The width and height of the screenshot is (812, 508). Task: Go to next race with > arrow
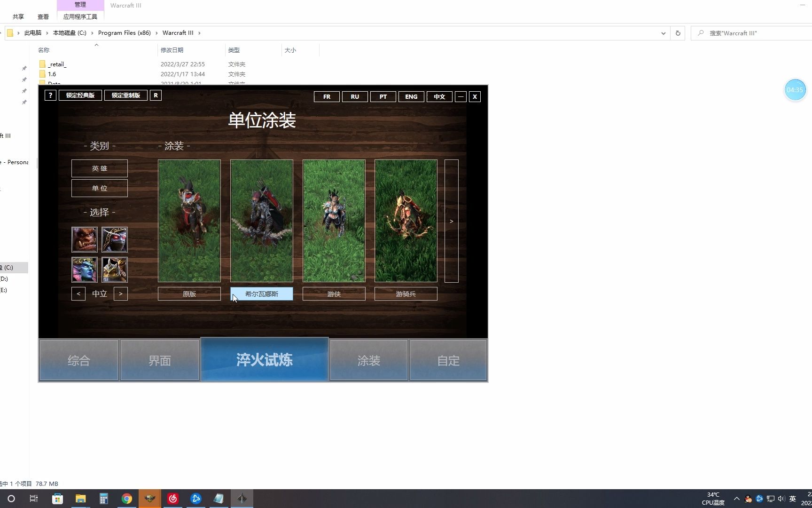(121, 294)
